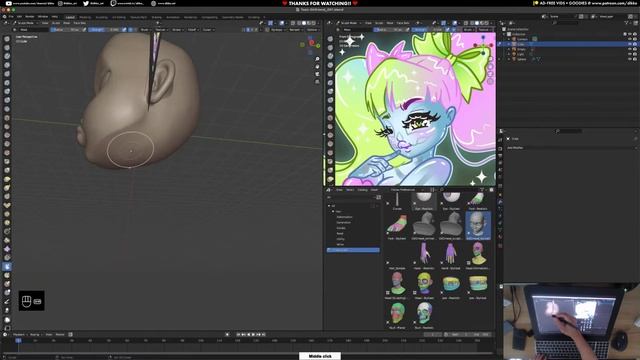This screenshot has width=640, height=360.
Task: Toggle viewport overlays in left viewport header
Action: pyautogui.click(x=282, y=23)
